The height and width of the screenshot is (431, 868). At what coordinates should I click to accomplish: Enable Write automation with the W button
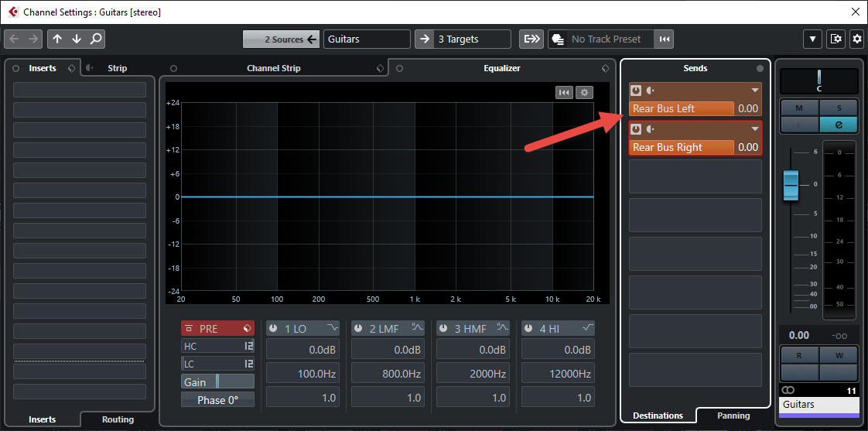tap(839, 356)
